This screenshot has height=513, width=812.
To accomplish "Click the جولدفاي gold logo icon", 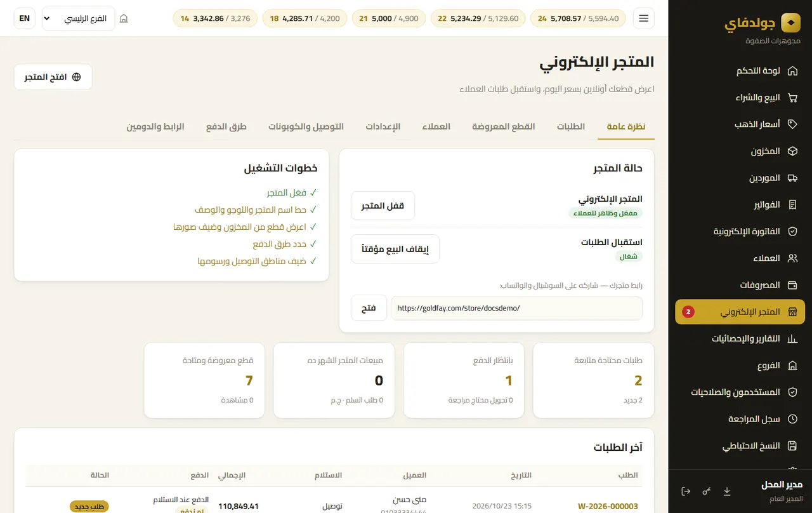I will [x=790, y=23].
